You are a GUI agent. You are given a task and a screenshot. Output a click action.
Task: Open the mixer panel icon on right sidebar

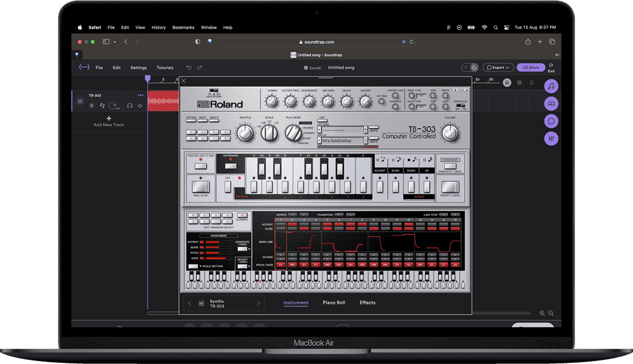551,139
